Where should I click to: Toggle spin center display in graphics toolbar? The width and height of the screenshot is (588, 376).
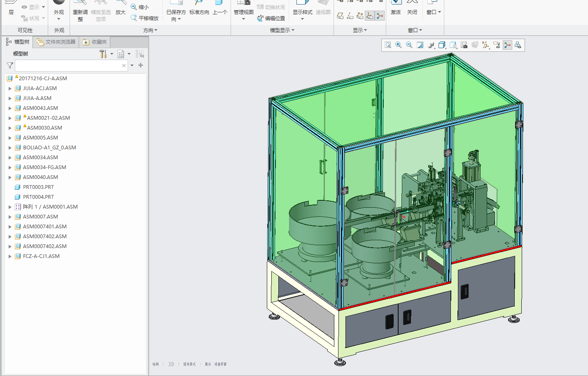pyautogui.click(x=507, y=45)
